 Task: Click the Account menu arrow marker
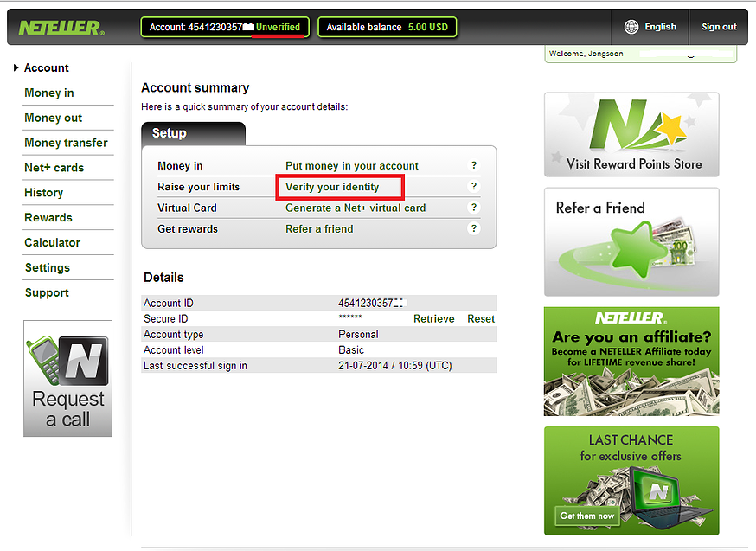[16, 67]
